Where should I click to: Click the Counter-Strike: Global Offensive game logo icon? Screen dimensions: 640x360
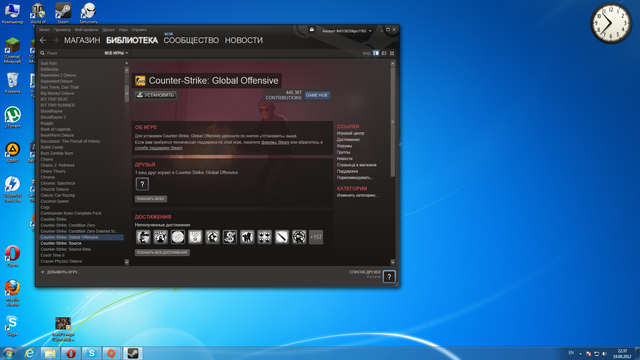click(x=140, y=81)
